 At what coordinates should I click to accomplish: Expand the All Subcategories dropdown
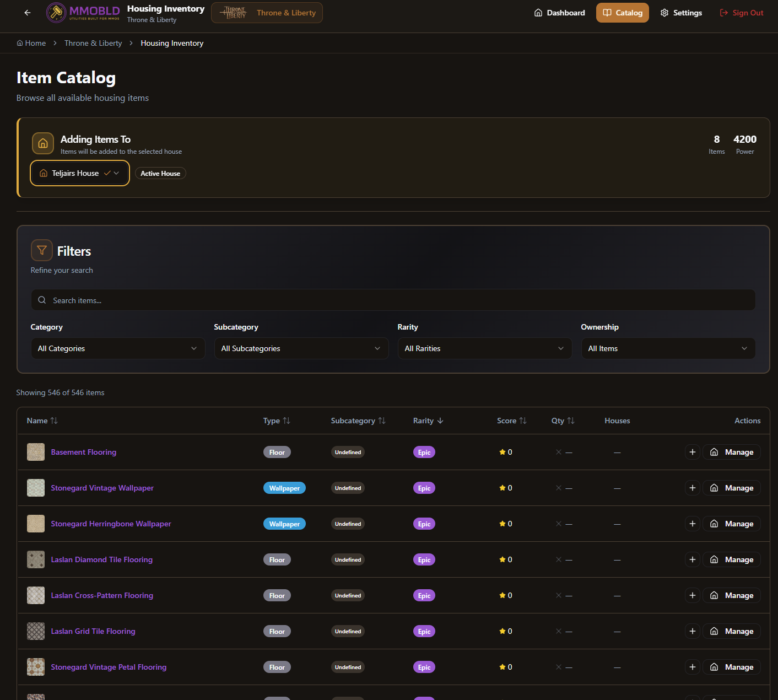[301, 348]
